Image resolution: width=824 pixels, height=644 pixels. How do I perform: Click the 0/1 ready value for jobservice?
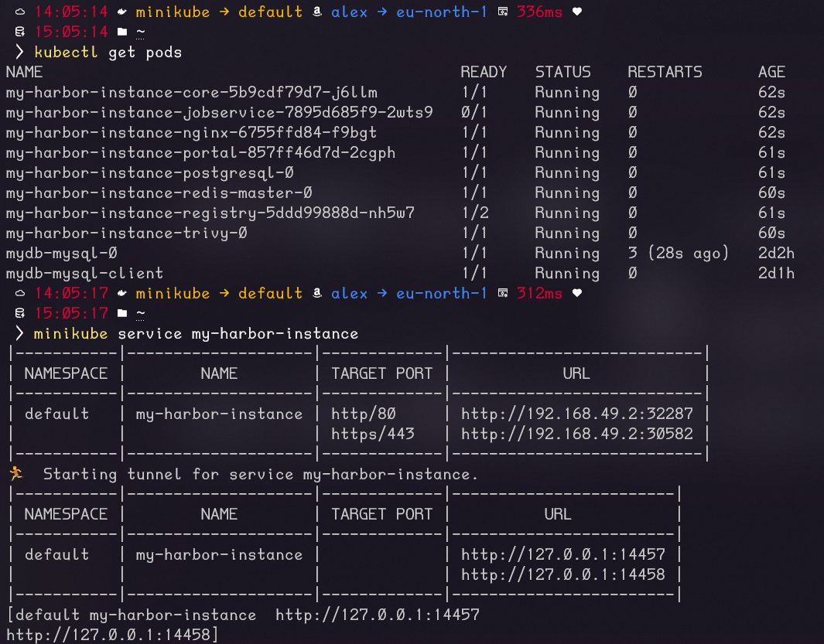pos(474,112)
